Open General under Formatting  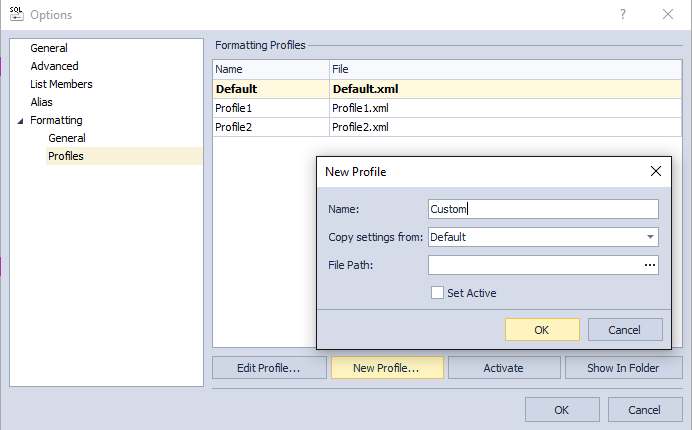tap(67, 138)
